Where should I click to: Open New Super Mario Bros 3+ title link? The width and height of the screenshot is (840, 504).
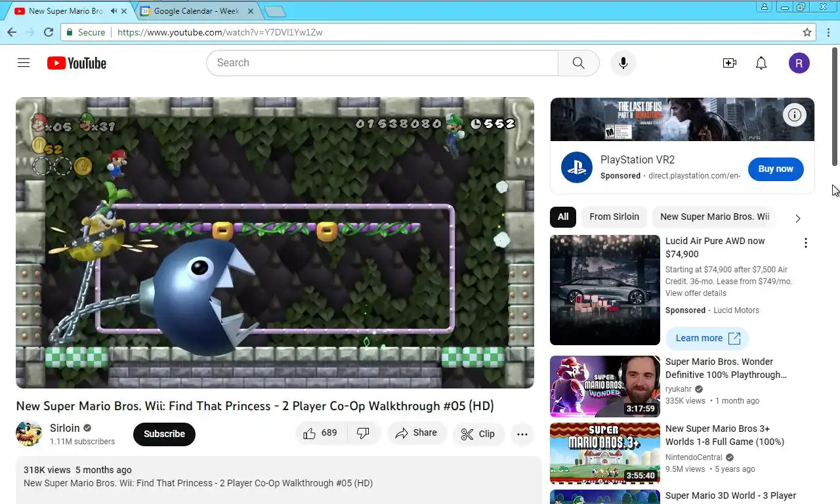coord(724,435)
